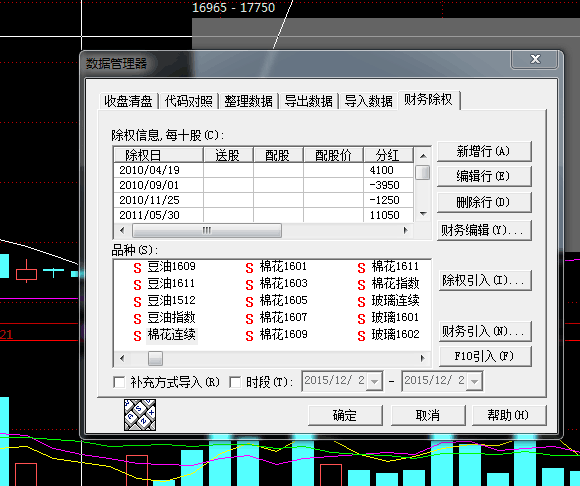Click the 品种 list horizontal scrollbar thumb
The height and width of the screenshot is (486, 580).
coord(155,358)
